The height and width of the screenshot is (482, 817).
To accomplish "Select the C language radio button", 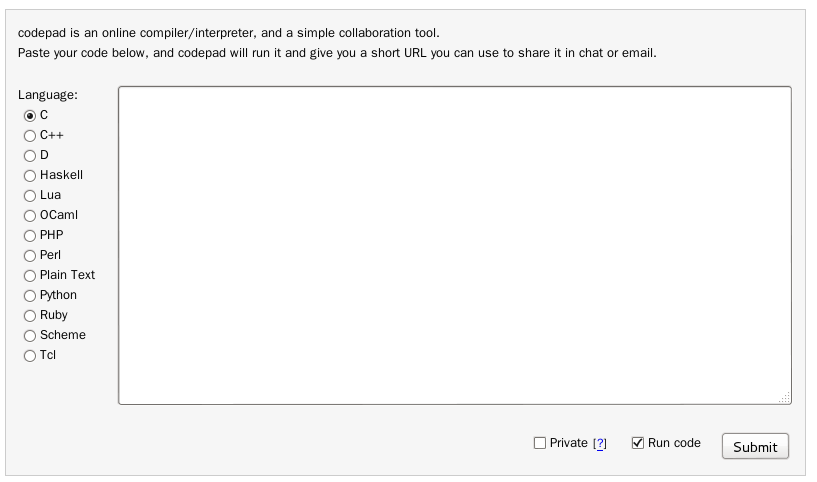I will [30, 115].
